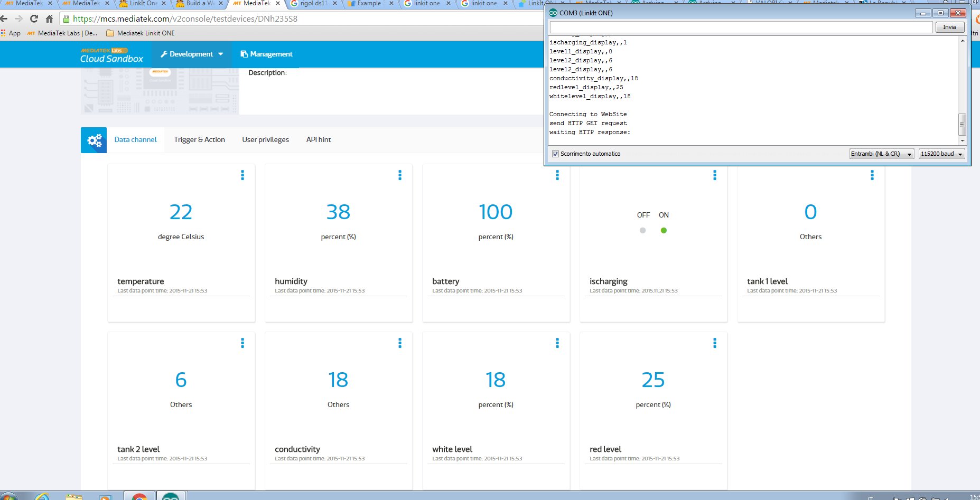
Task: Switch to the Data channel tab
Action: [x=136, y=140]
